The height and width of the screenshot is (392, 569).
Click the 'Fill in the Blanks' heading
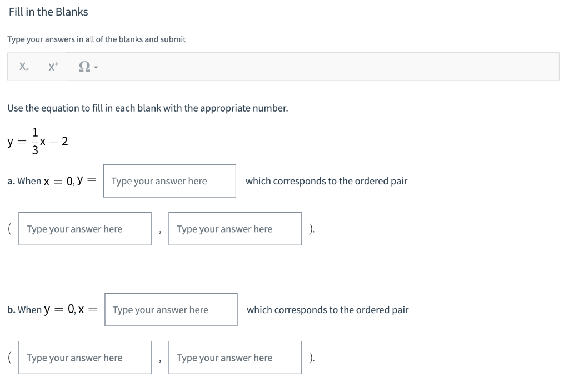[48, 12]
